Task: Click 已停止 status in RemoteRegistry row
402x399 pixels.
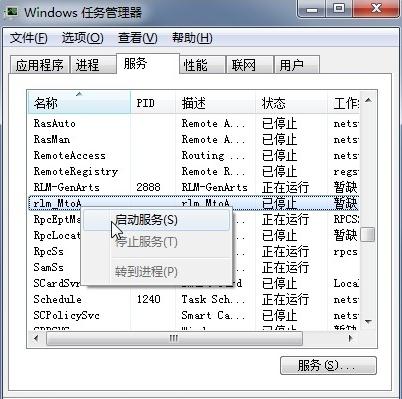Action: pos(279,171)
